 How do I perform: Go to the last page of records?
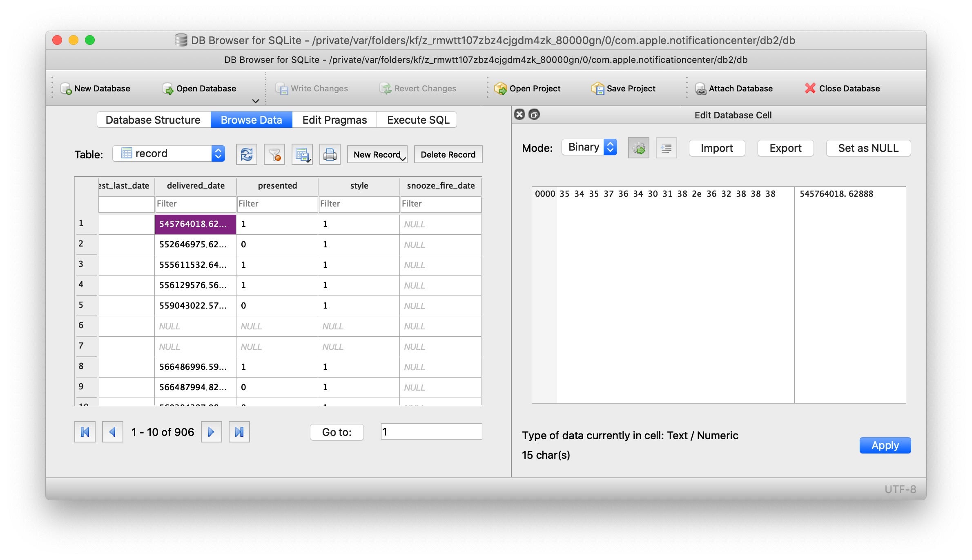[x=239, y=432]
